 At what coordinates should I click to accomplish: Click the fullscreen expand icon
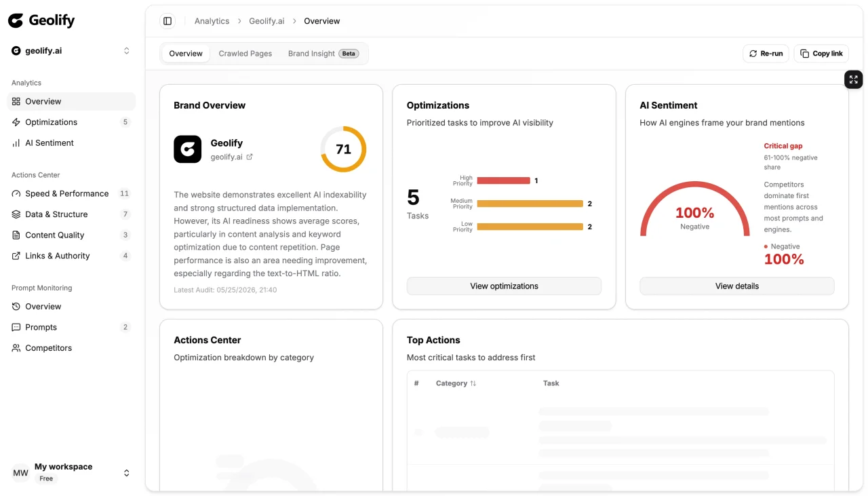pos(854,79)
